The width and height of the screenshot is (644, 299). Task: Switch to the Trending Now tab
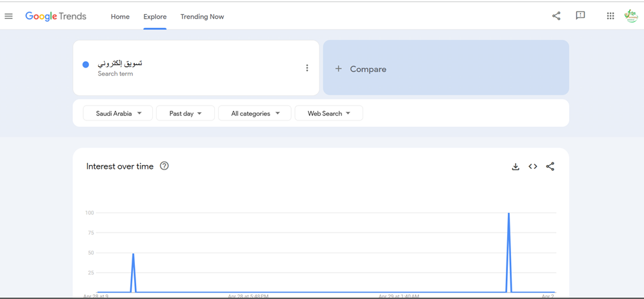(202, 17)
